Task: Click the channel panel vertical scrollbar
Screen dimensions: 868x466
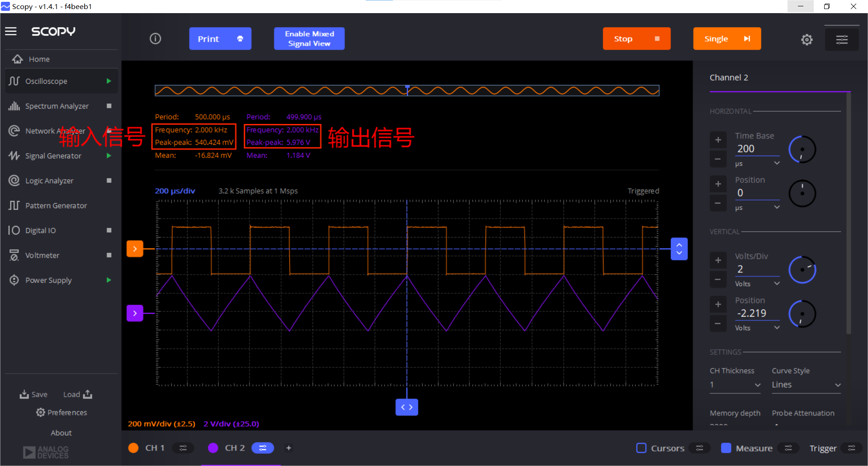Action: coord(849,213)
